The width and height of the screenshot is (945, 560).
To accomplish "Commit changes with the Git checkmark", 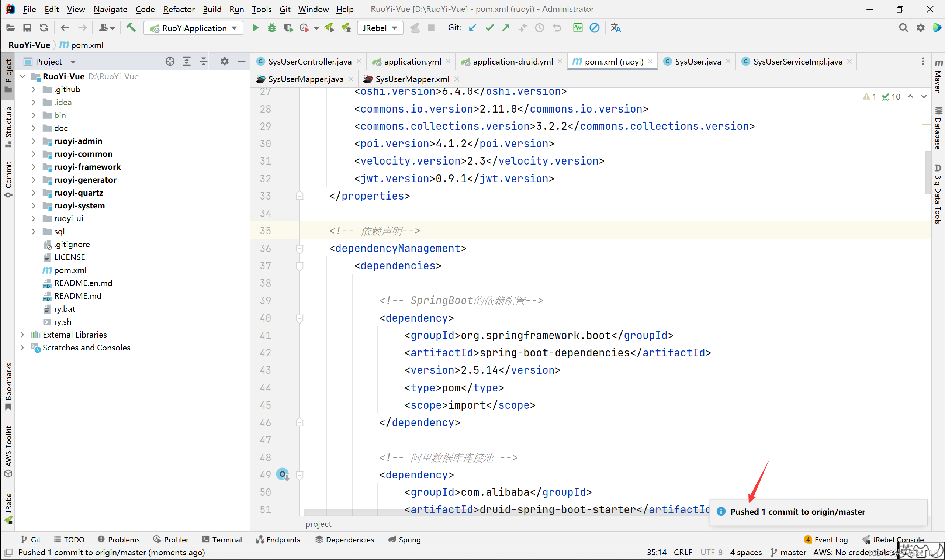I will click(x=490, y=28).
